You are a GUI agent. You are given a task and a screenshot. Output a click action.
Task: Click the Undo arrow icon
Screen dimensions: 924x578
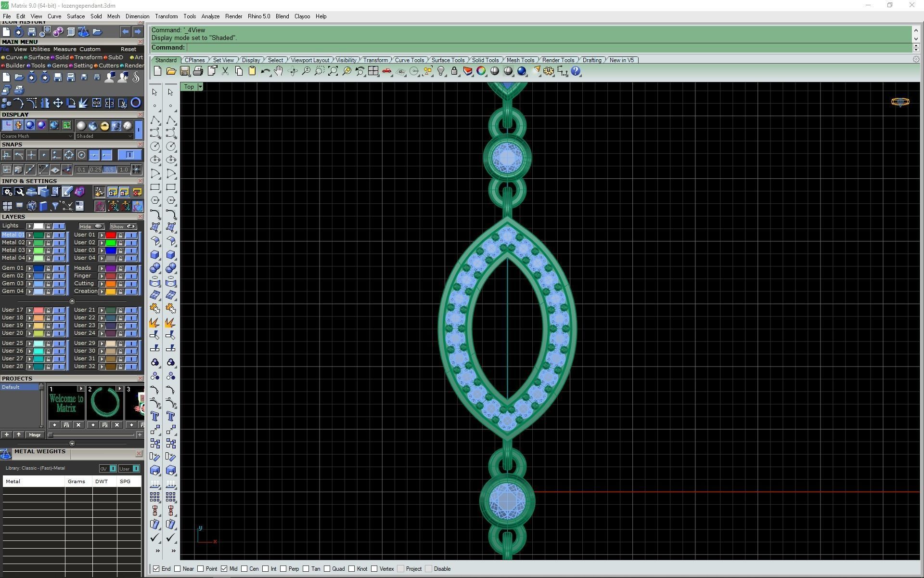[x=265, y=71]
